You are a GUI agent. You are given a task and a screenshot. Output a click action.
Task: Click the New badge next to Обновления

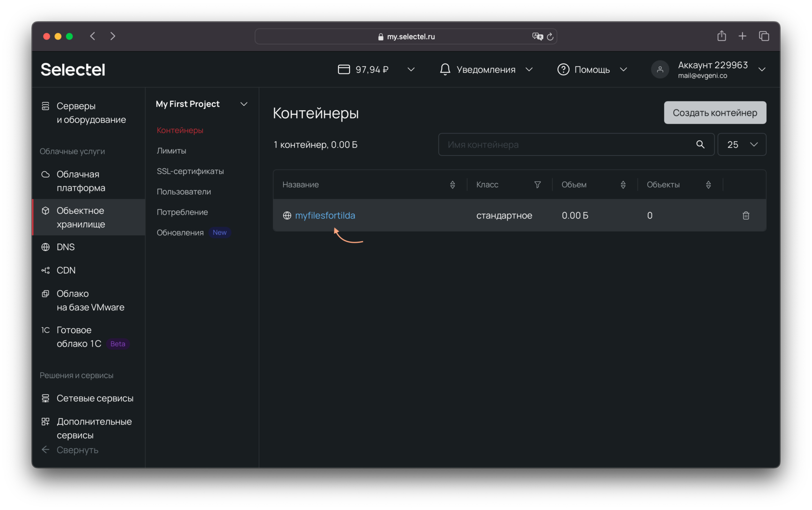pos(219,233)
